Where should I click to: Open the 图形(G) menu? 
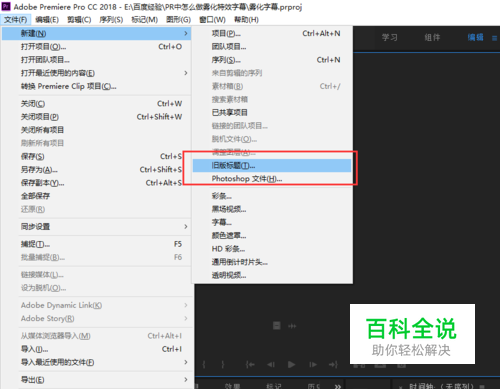point(178,20)
